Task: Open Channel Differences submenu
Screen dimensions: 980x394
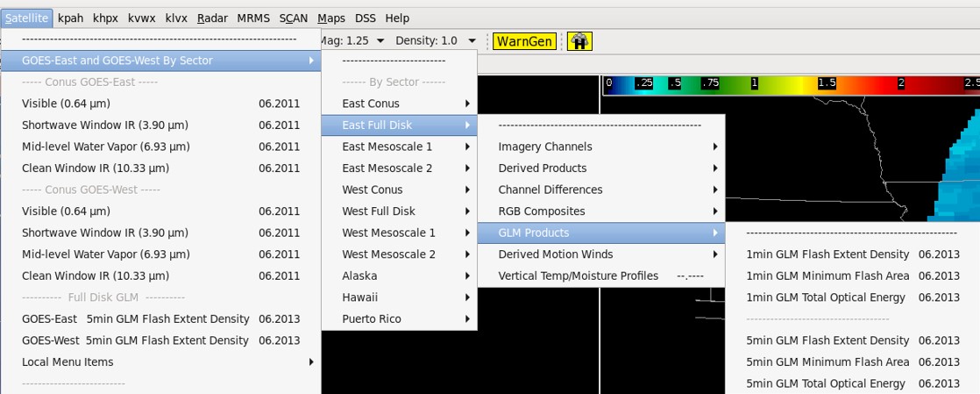Action: point(601,190)
